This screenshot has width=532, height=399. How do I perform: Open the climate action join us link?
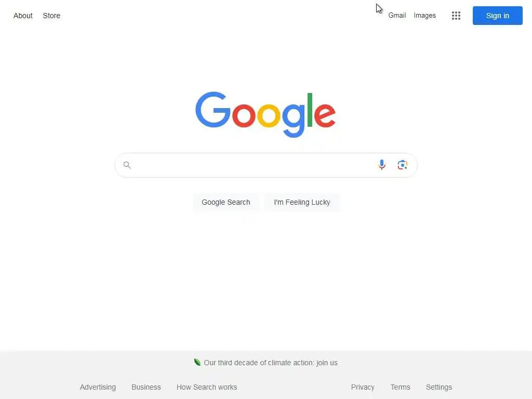tap(270, 363)
